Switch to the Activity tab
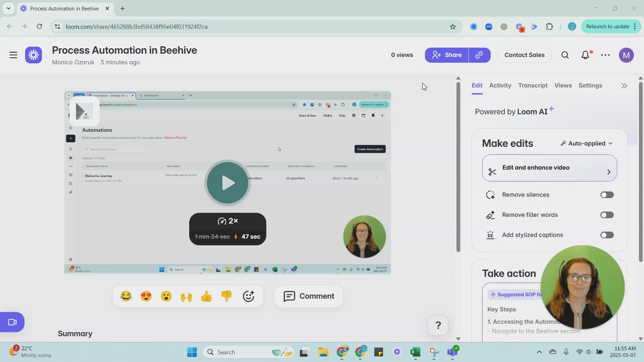 click(500, 85)
